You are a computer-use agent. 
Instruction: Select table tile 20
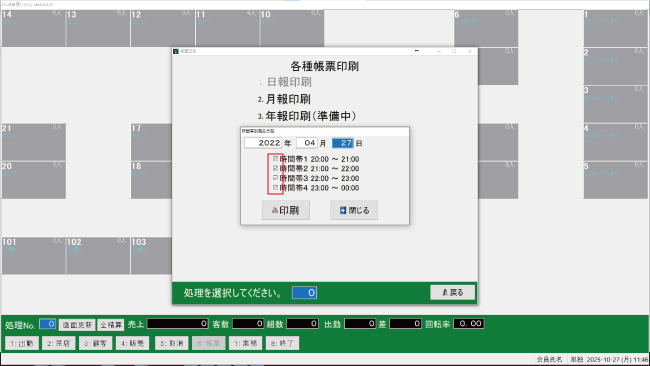(33, 180)
